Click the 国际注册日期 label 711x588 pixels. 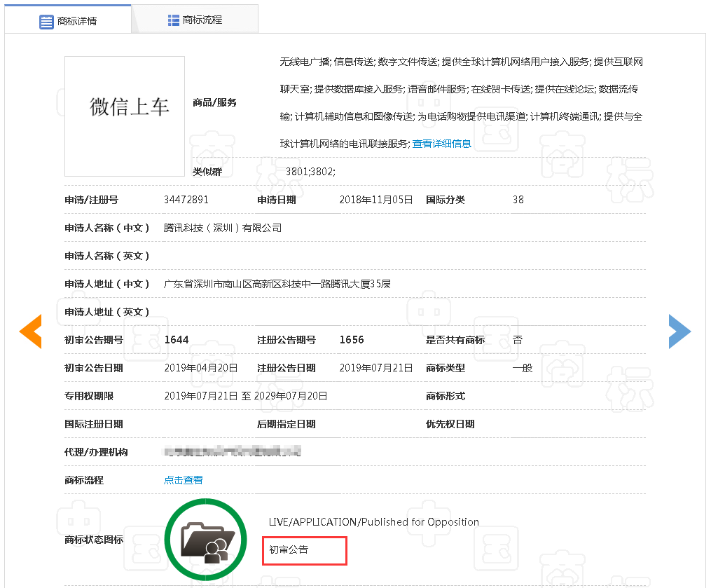[93, 424]
